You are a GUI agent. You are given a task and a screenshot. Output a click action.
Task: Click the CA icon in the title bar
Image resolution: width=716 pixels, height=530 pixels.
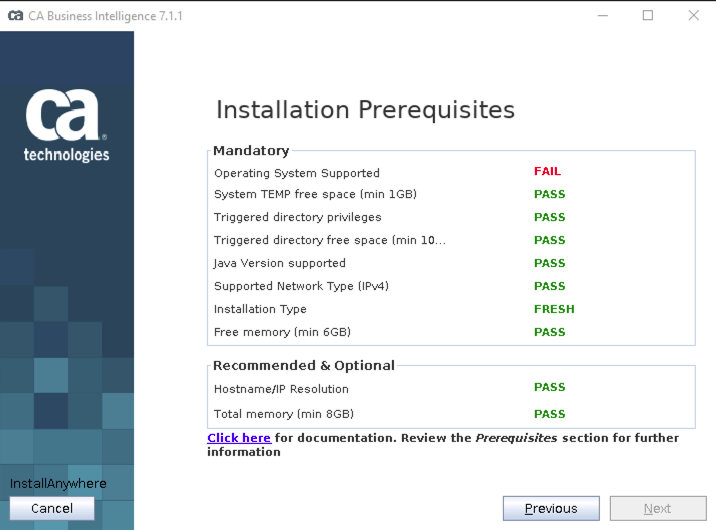click(15, 15)
